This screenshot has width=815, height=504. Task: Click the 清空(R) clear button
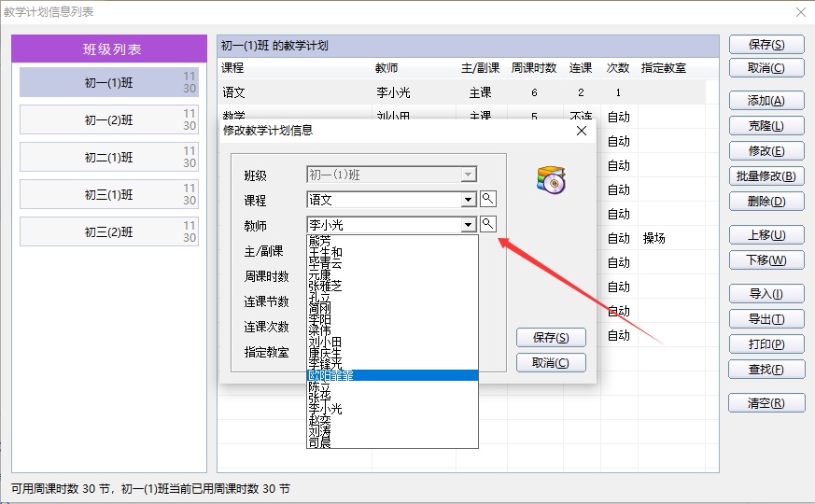point(766,403)
